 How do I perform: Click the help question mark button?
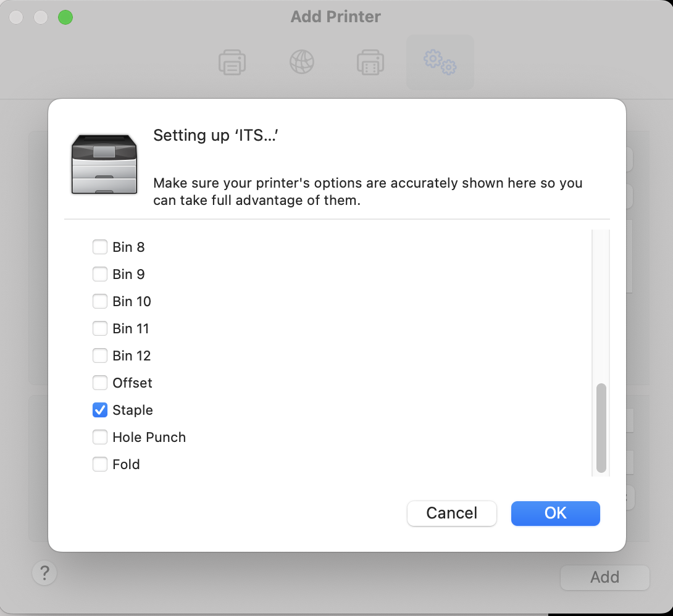pos(44,573)
